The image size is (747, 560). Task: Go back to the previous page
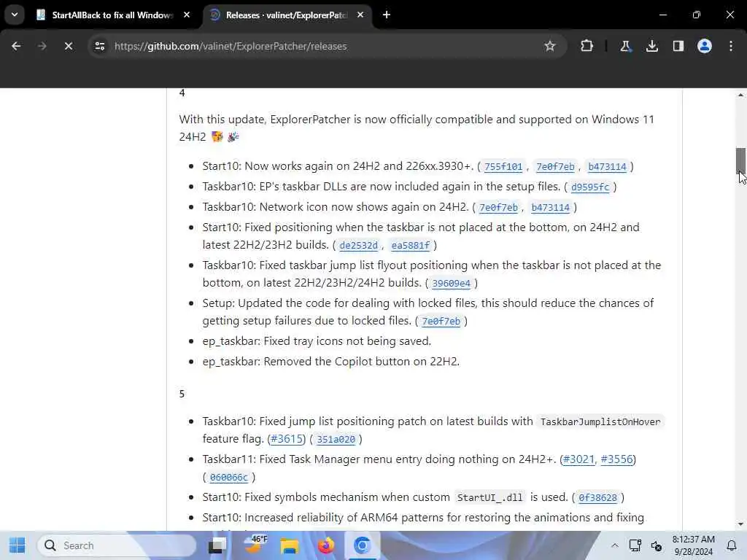pos(16,46)
